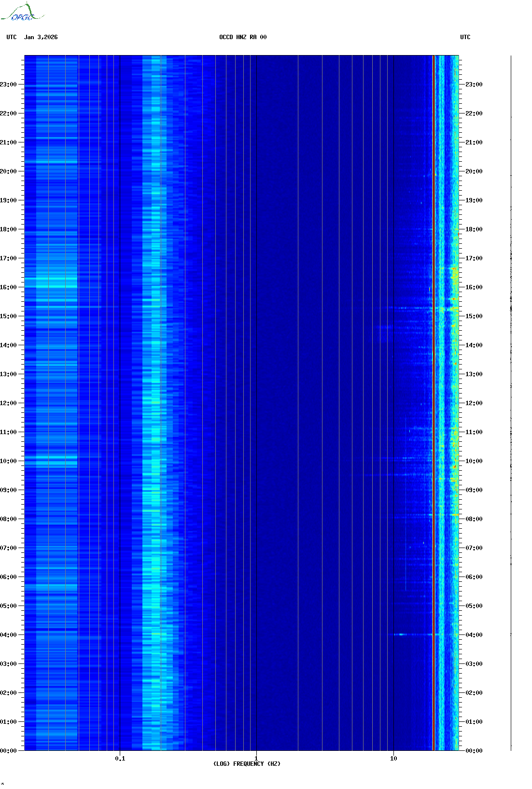This screenshot has height=789, width=532.
Task: Click the 14:00 label on the left axis
Action: pyautogui.click(x=8, y=345)
